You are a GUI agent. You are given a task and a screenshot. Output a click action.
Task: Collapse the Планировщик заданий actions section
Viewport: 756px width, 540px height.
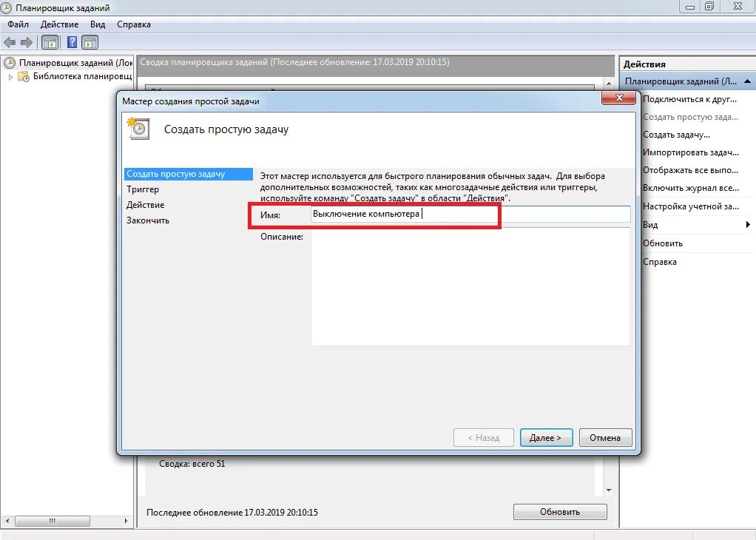pos(747,81)
